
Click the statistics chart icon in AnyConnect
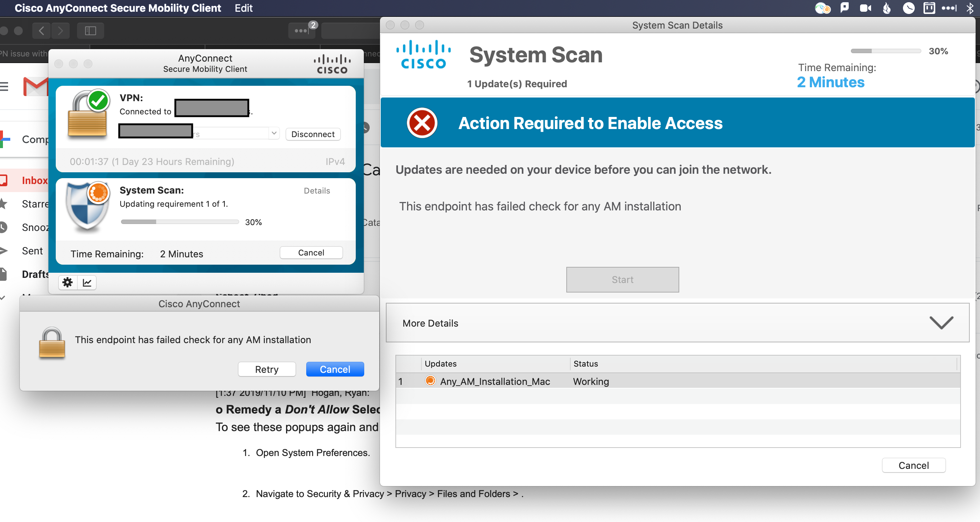tap(87, 282)
